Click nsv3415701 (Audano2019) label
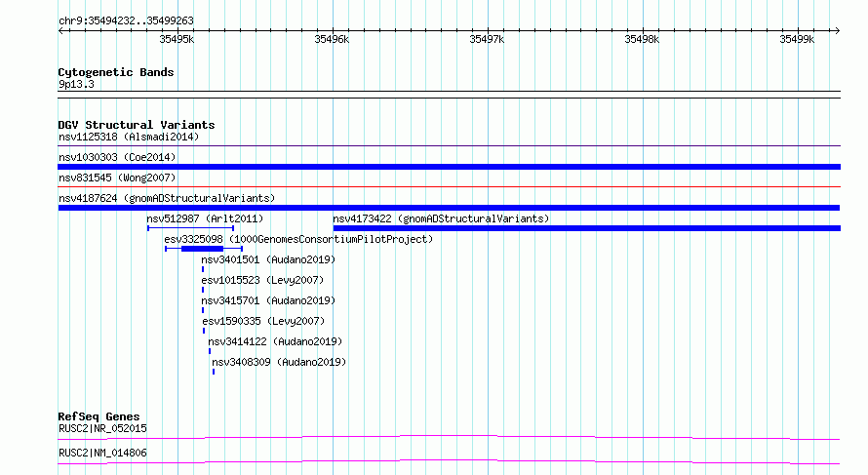Viewport: 868px width, 475px height. (x=268, y=300)
